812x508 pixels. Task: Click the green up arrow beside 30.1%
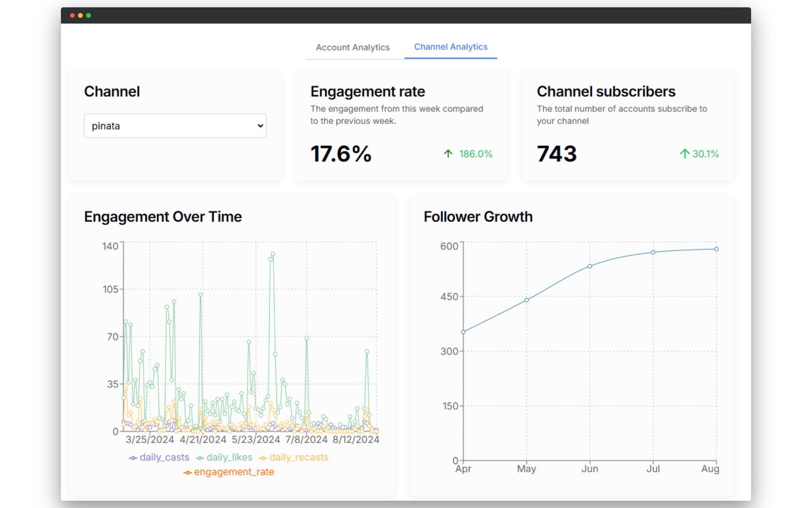point(685,154)
